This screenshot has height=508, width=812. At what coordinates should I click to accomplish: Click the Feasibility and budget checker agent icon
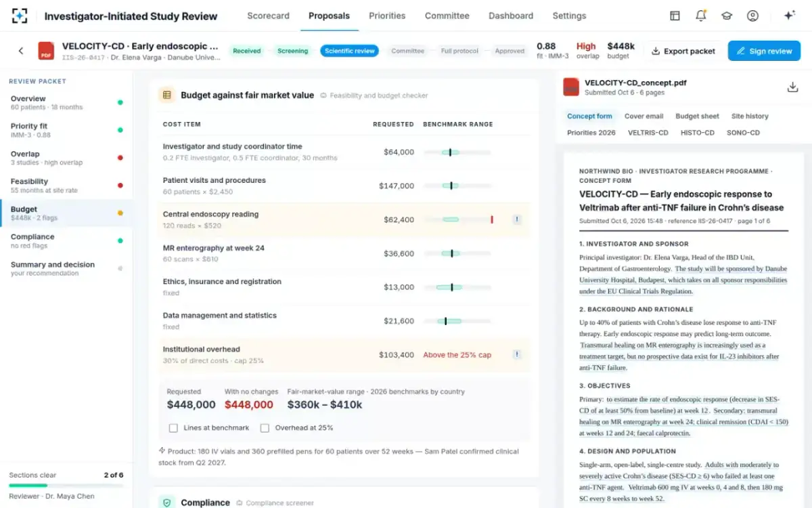(323, 96)
